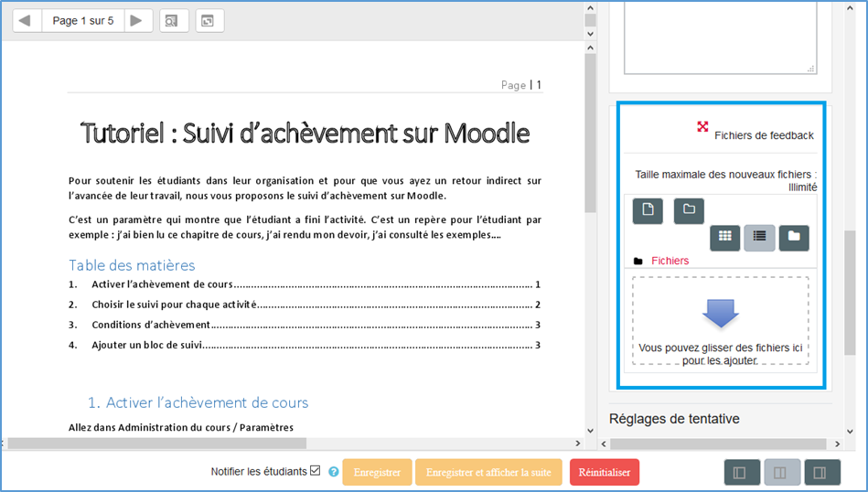Click the small folder icon beside Fichiers

click(x=638, y=262)
